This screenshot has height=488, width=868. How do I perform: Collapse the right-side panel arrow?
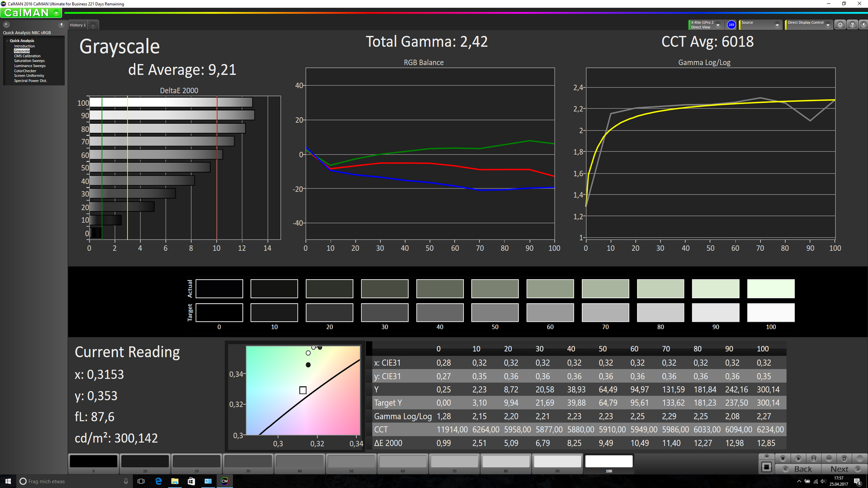pyautogui.click(x=863, y=25)
